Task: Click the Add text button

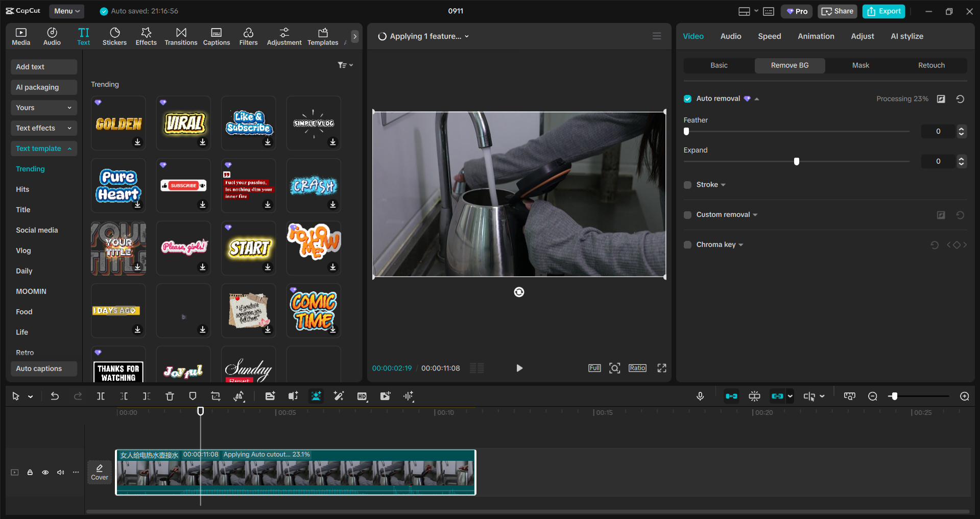Action: (x=43, y=67)
